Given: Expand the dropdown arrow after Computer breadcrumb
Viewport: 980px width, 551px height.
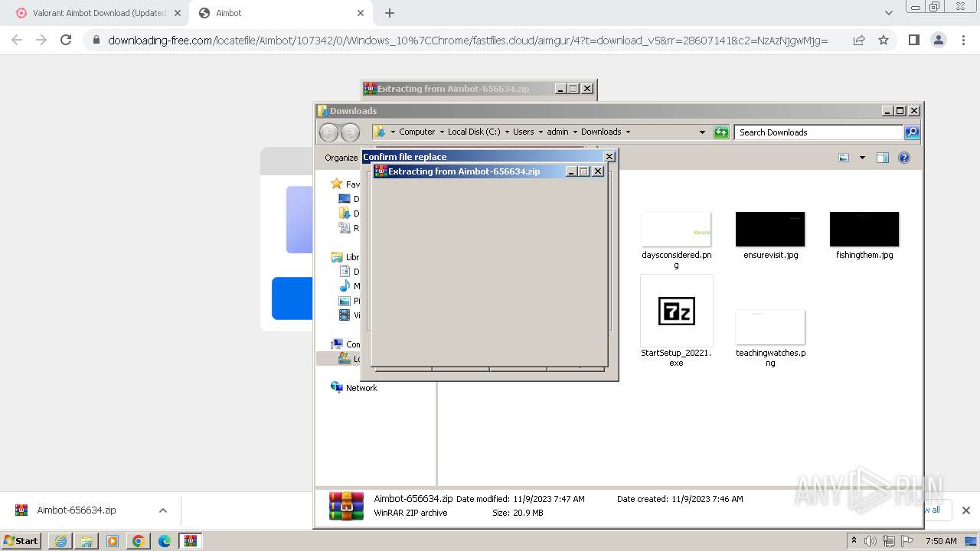Looking at the screenshot, I should [x=442, y=132].
